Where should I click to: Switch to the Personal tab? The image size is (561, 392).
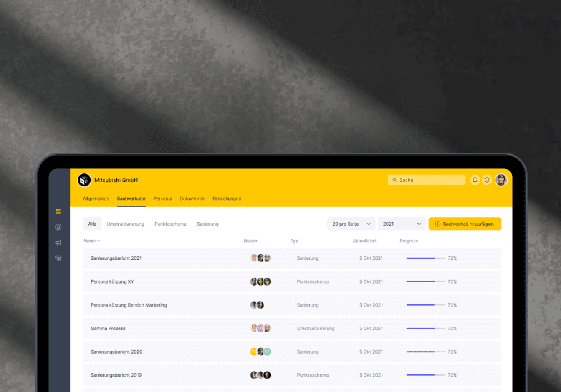tap(163, 199)
